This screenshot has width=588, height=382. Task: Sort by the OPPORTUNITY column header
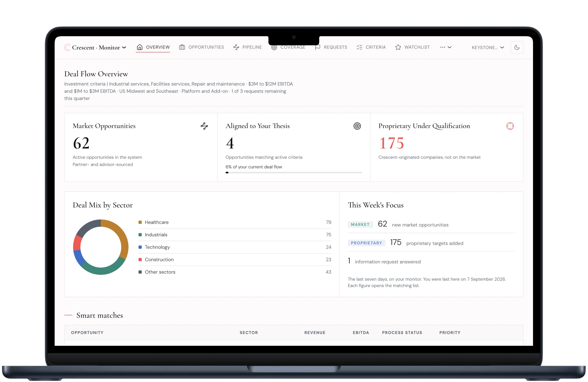[x=87, y=333]
